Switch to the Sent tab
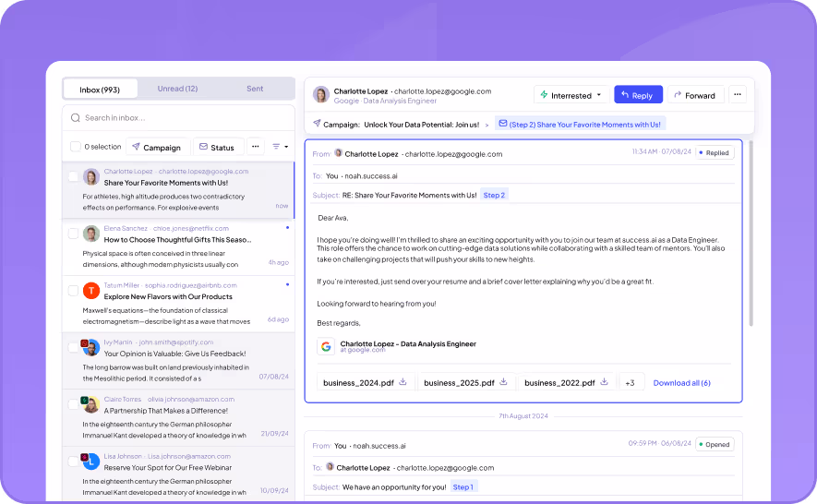The image size is (817, 504). click(x=255, y=89)
